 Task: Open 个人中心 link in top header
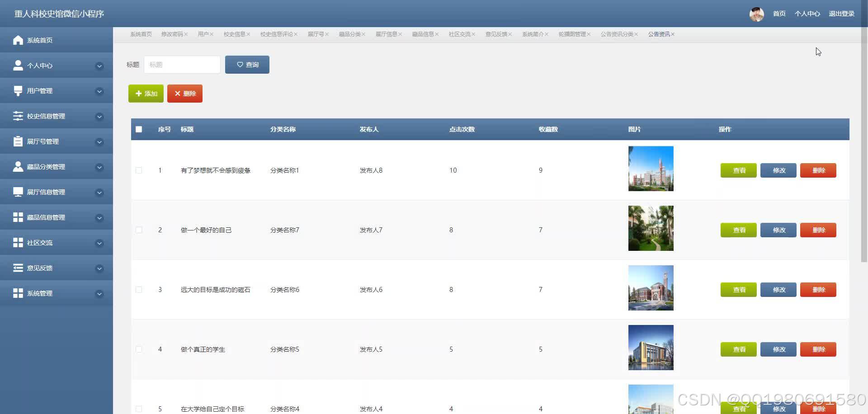click(x=807, y=14)
